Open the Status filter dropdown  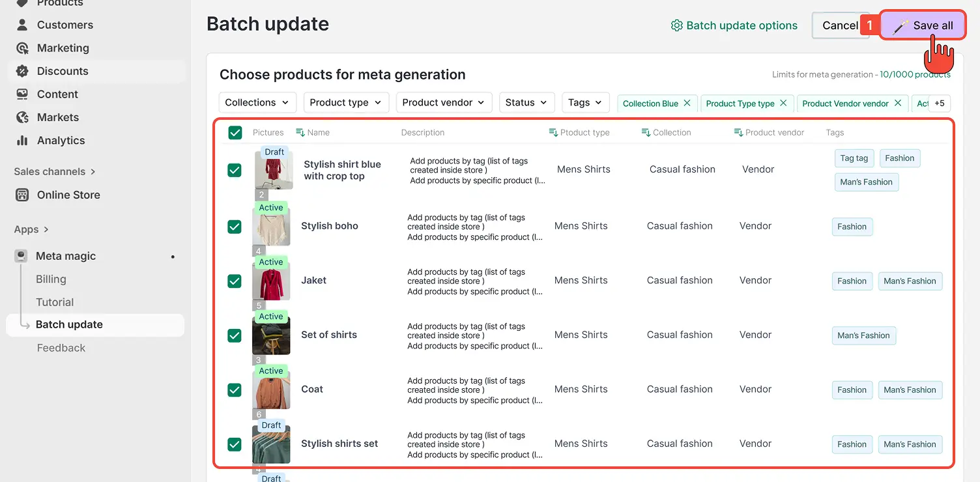coord(526,102)
